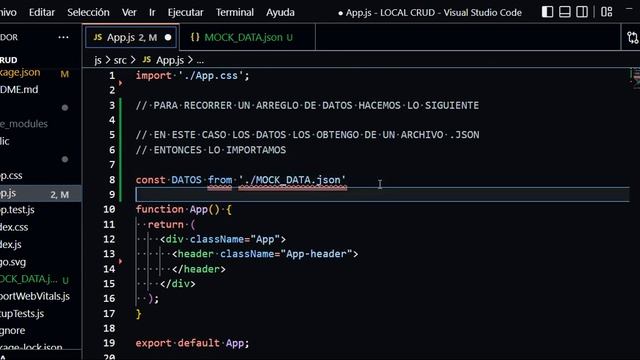Click line number 10 in gutter
This screenshot has width=640, height=360.
pyautogui.click(x=109, y=210)
